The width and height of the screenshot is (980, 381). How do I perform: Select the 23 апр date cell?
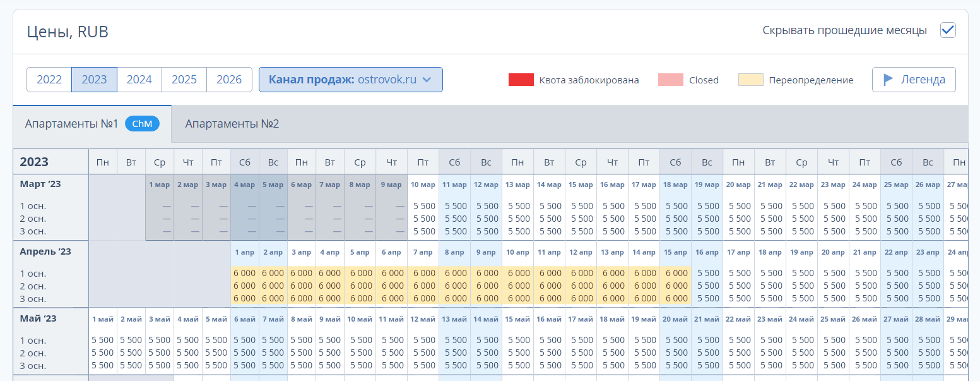(x=928, y=251)
